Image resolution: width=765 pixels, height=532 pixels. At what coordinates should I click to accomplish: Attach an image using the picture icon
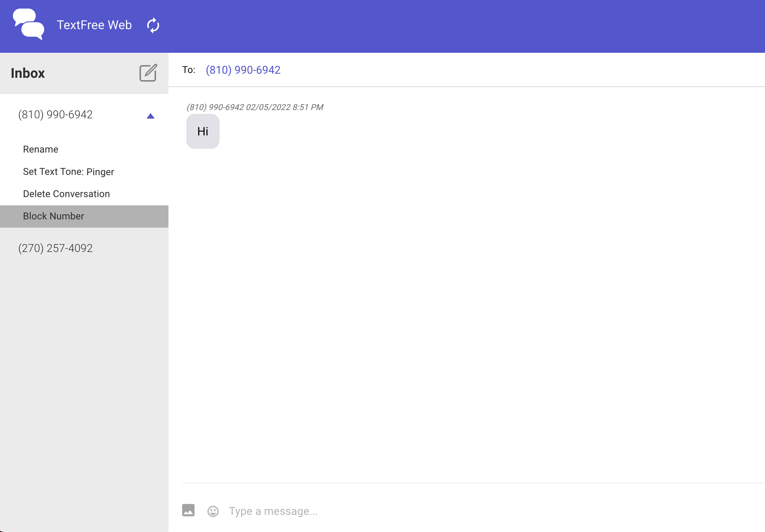click(x=188, y=510)
